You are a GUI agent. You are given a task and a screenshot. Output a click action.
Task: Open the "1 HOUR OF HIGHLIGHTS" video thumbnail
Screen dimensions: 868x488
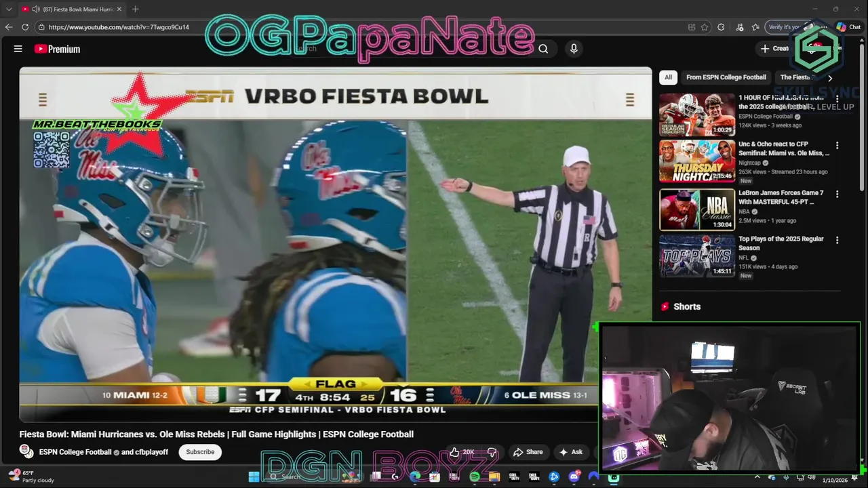point(697,115)
